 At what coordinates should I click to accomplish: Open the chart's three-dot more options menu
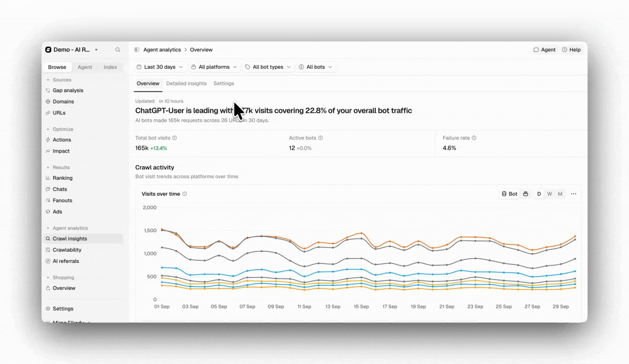tap(574, 194)
